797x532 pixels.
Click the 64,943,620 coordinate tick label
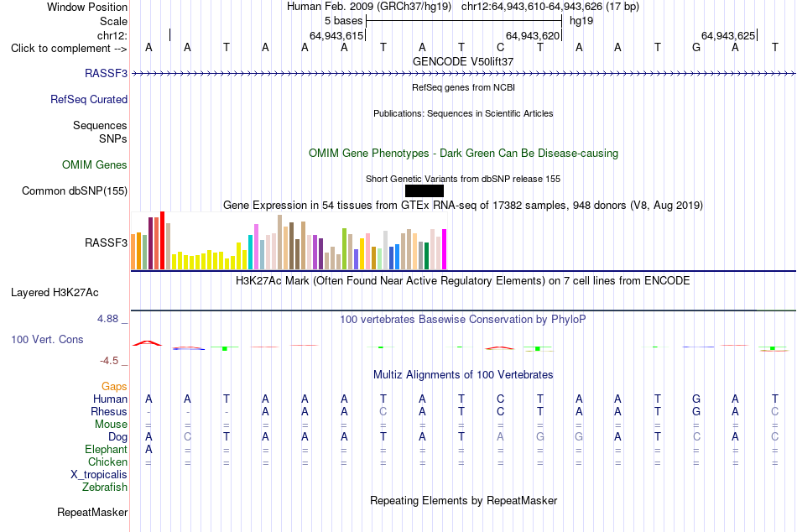pyautogui.click(x=532, y=35)
